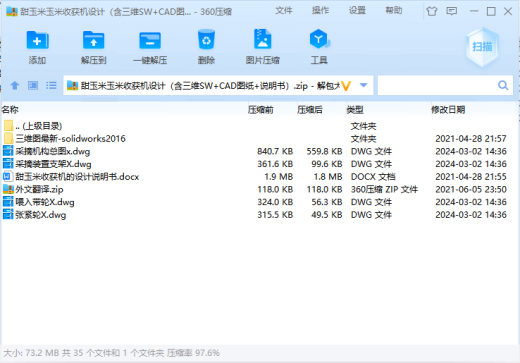This screenshot has height=363, width=520.
Task: Sort by the 名称 column header
Action: [x=10, y=110]
